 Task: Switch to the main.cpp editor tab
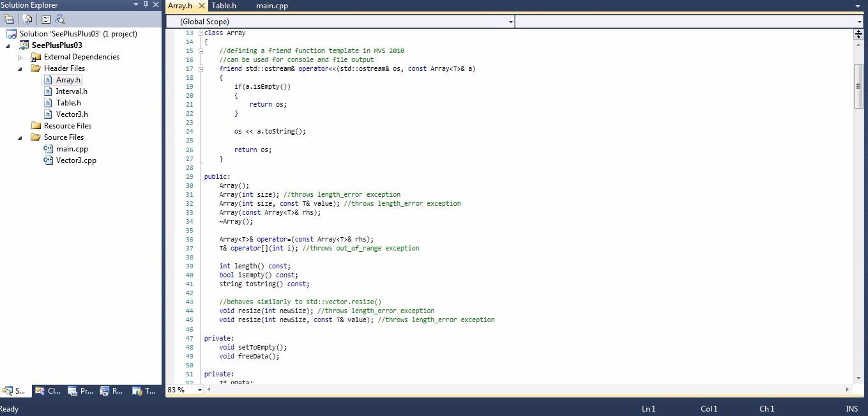click(272, 6)
